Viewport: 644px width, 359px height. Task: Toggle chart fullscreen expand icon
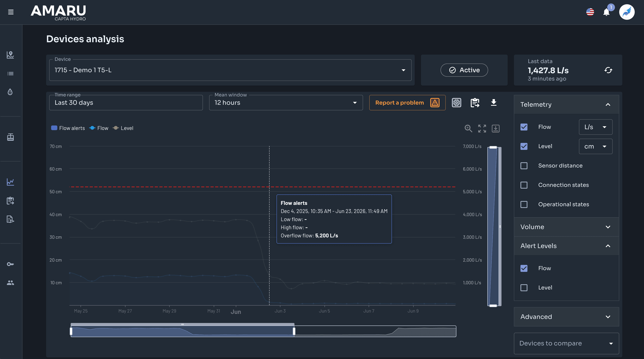[482, 129]
